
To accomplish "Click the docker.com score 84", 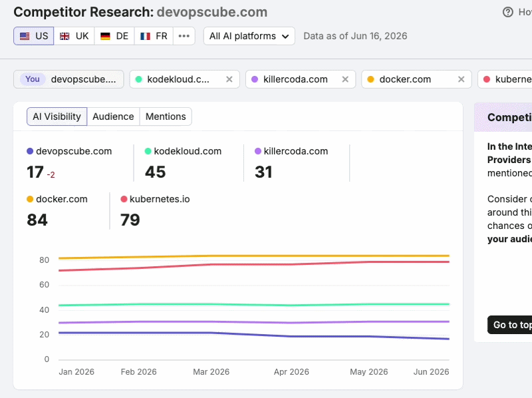I will coord(37,220).
